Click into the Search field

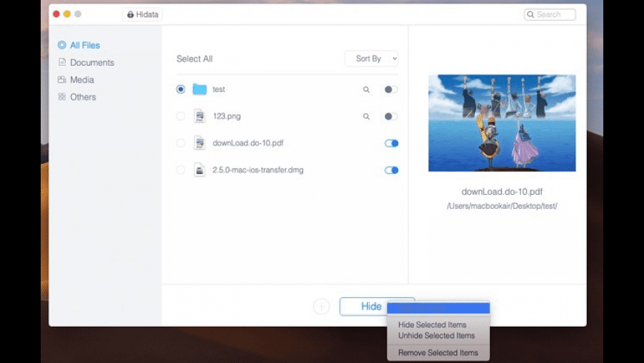click(550, 14)
